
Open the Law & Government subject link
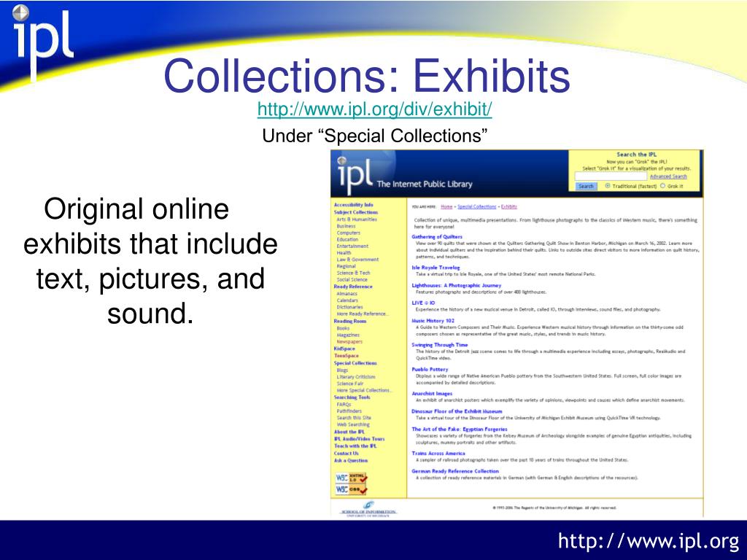(357, 260)
